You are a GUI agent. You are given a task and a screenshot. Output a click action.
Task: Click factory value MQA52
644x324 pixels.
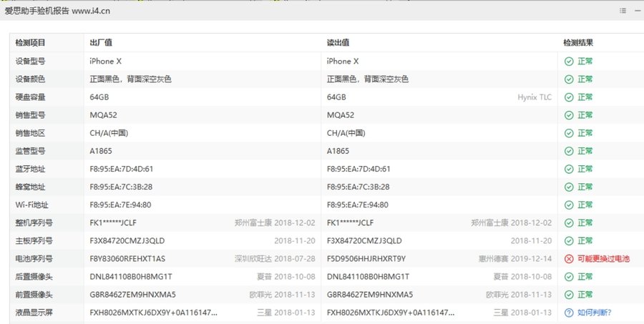coord(104,115)
